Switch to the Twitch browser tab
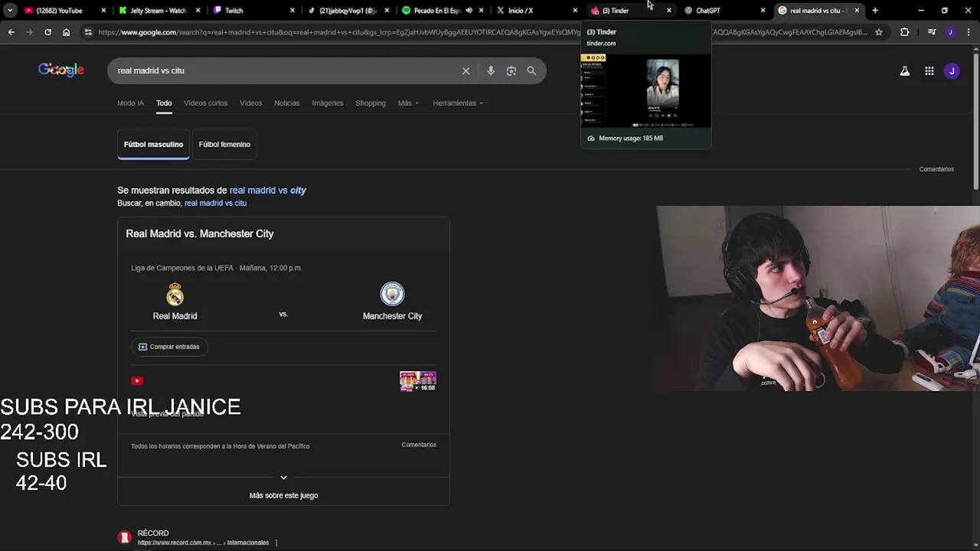This screenshot has width=980, height=551. tap(253, 11)
